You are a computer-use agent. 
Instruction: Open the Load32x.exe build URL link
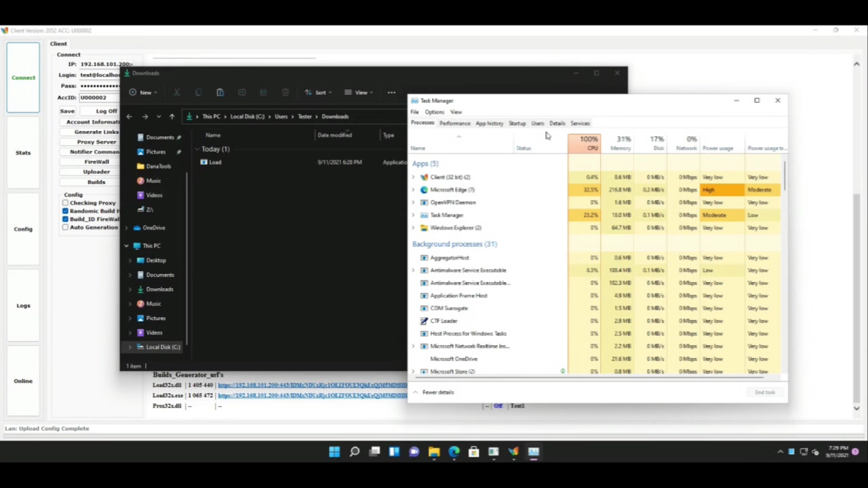(312, 395)
